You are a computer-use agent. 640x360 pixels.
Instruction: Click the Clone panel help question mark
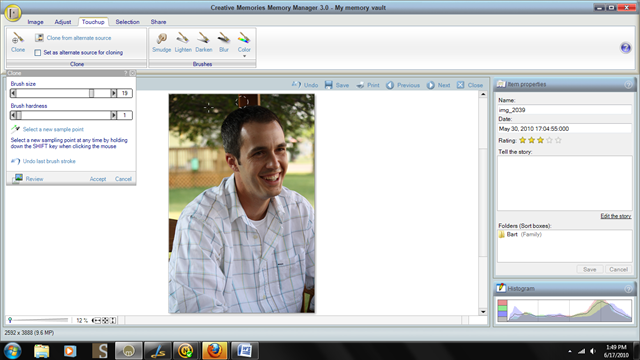pyautogui.click(x=126, y=73)
